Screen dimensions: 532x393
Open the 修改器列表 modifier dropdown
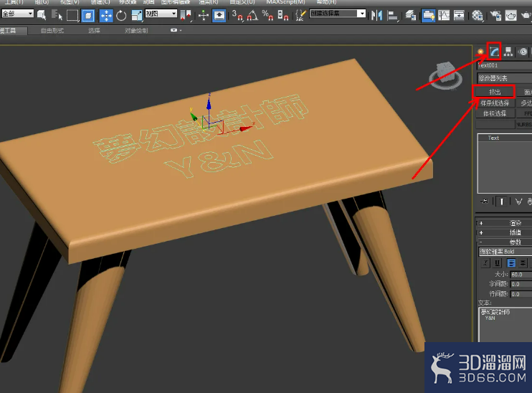[x=504, y=78]
